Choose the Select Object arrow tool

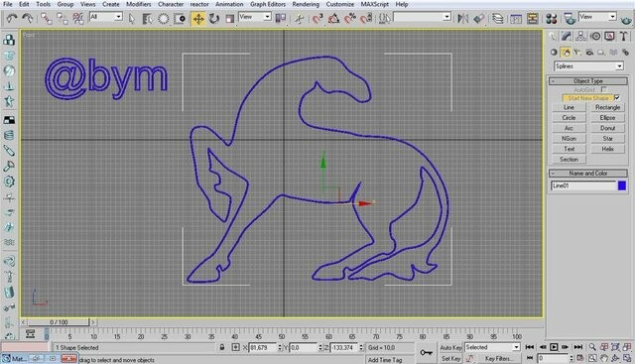131,18
